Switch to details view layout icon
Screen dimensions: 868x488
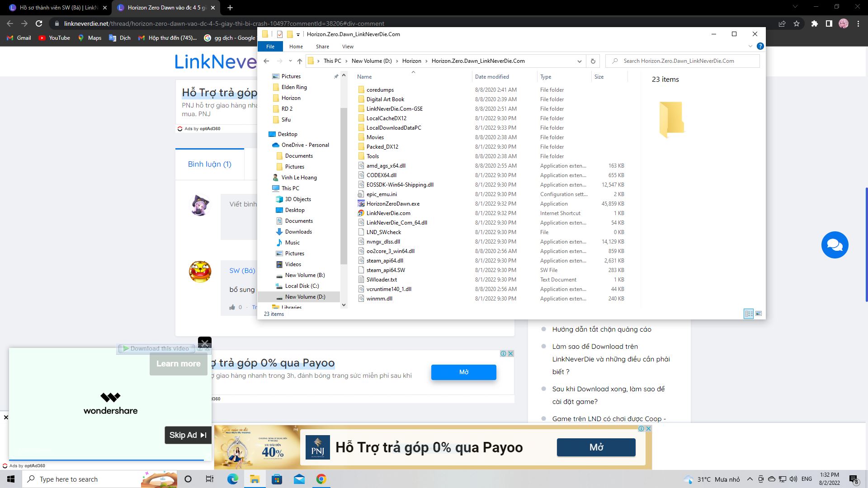[x=749, y=314]
